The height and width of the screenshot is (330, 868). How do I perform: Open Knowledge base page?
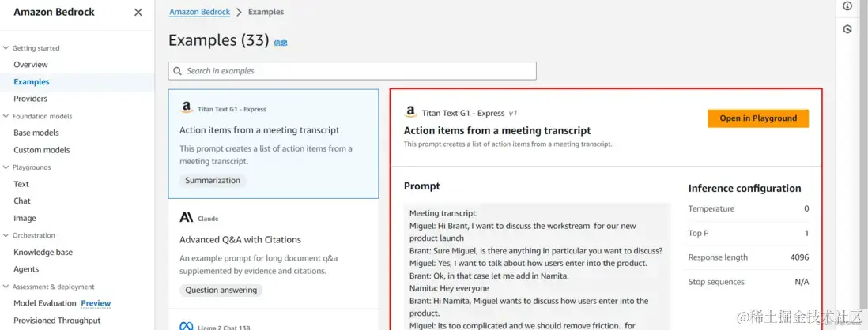point(43,252)
